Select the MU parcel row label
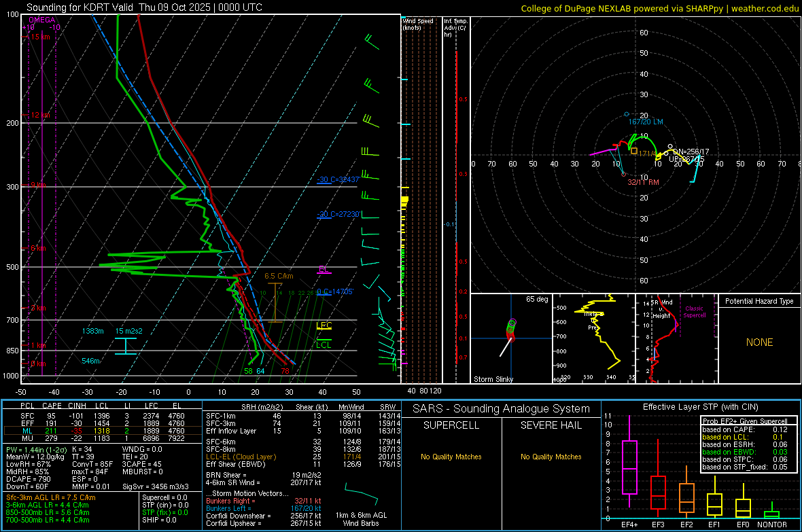The height and width of the screenshot is (532, 802). [27, 438]
